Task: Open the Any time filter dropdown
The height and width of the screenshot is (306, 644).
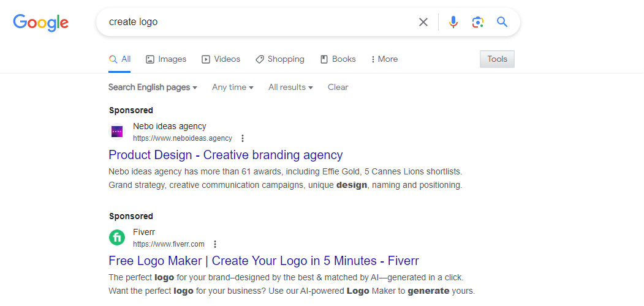Action: pyautogui.click(x=232, y=88)
